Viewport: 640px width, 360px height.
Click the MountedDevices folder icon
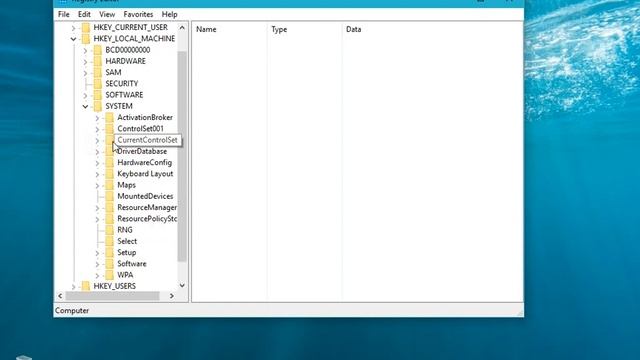pos(109,196)
